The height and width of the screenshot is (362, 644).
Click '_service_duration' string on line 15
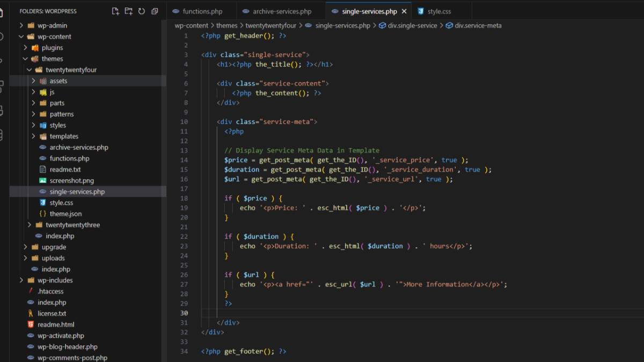pyautogui.click(x=421, y=169)
